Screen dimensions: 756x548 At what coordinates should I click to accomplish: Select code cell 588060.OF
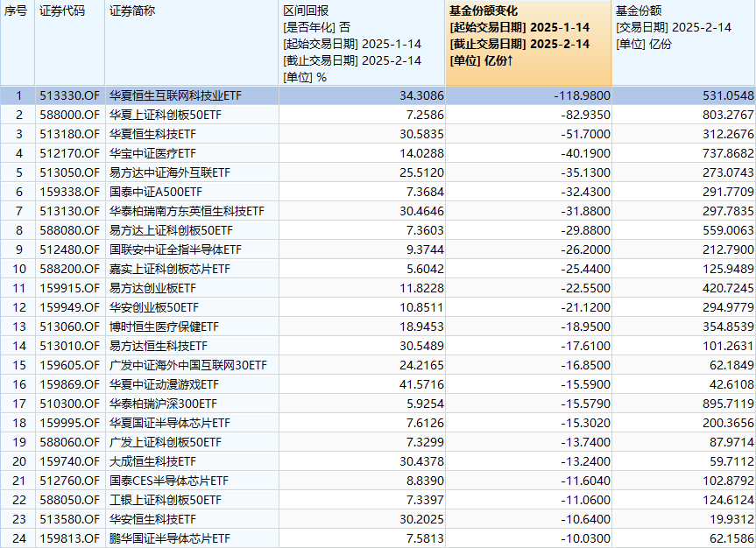pos(70,442)
